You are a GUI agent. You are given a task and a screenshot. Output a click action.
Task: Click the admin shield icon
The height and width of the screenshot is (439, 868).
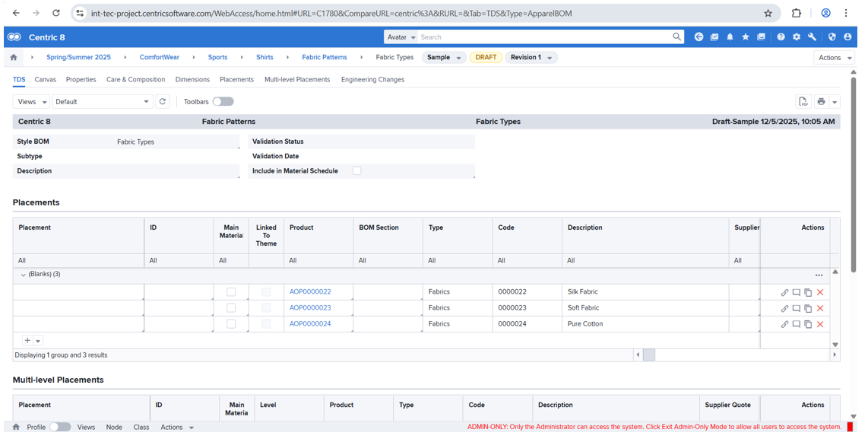tap(832, 37)
